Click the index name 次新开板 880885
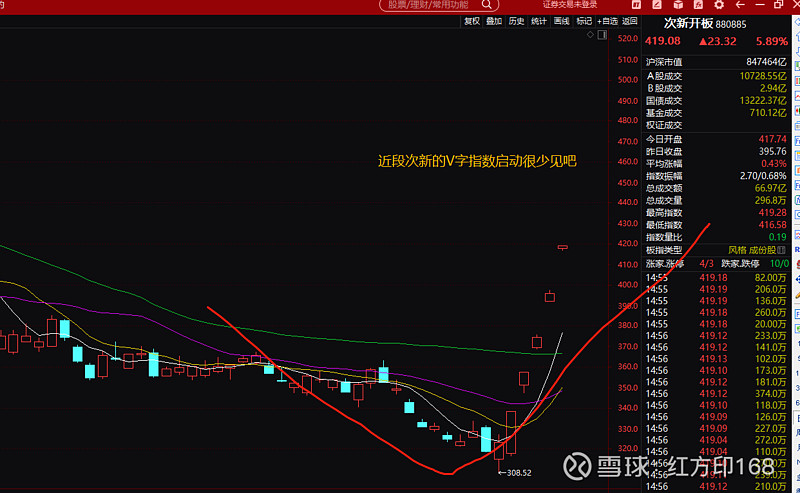This screenshot has width=800, height=493. 705,23
